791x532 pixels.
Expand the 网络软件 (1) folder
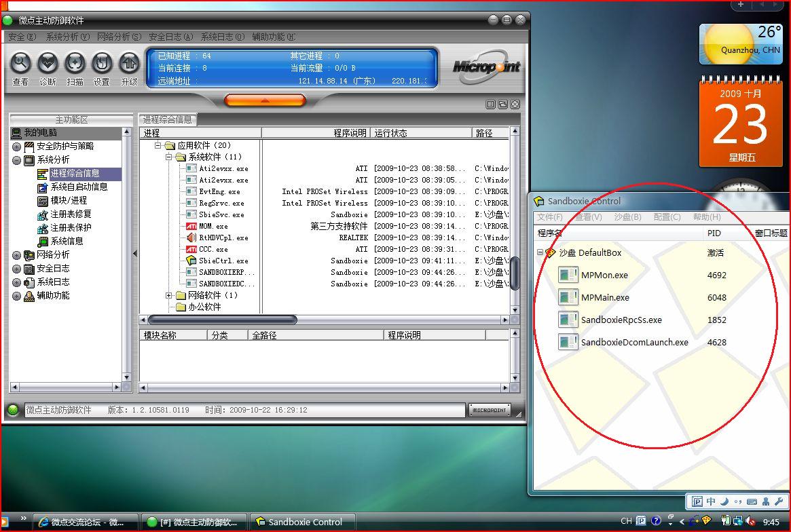[168, 295]
